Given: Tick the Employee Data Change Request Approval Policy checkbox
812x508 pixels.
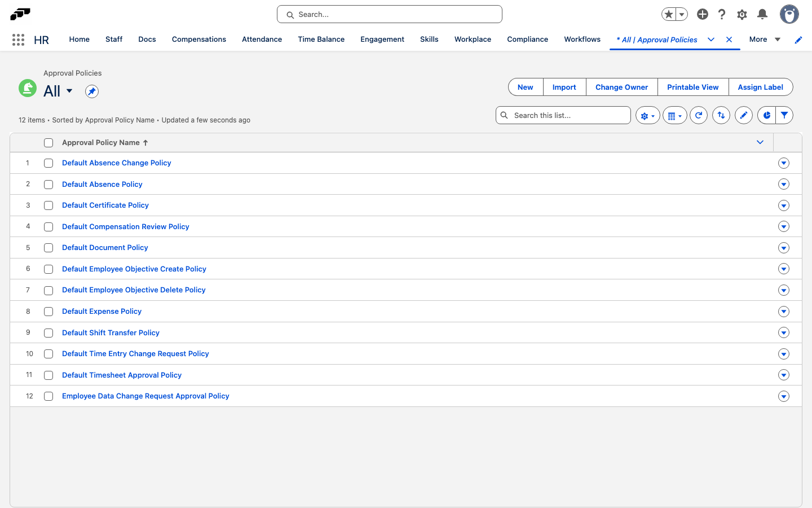Looking at the screenshot, I should tap(48, 396).
